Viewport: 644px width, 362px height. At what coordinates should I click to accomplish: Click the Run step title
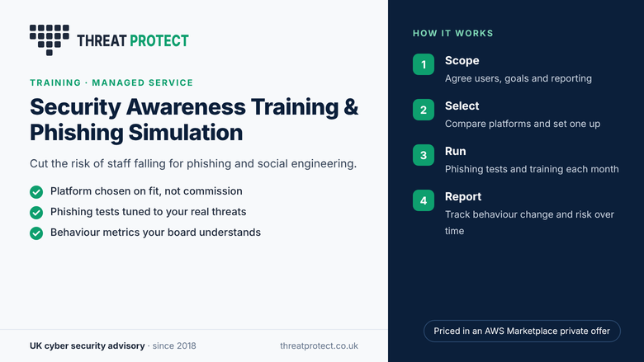(x=456, y=151)
